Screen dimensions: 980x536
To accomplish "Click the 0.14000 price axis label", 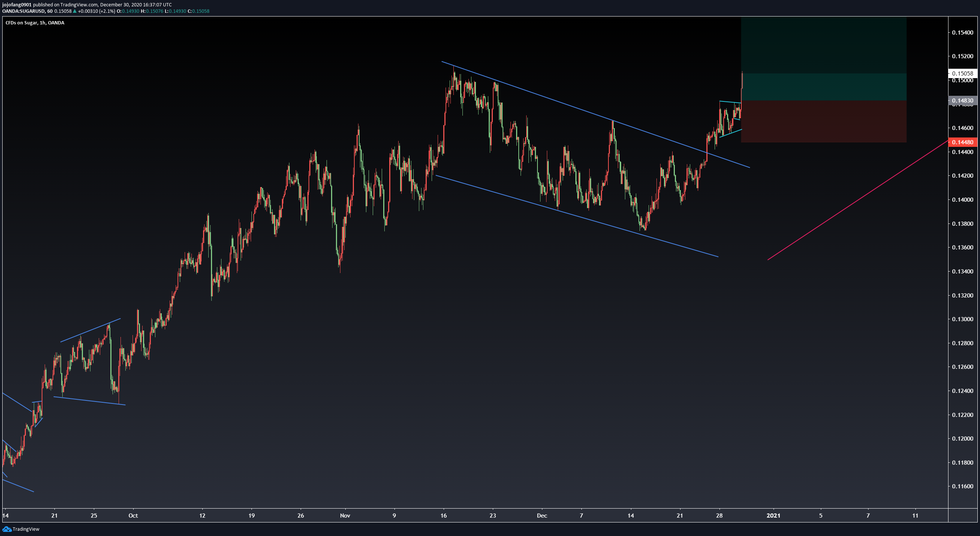I will tap(962, 200).
